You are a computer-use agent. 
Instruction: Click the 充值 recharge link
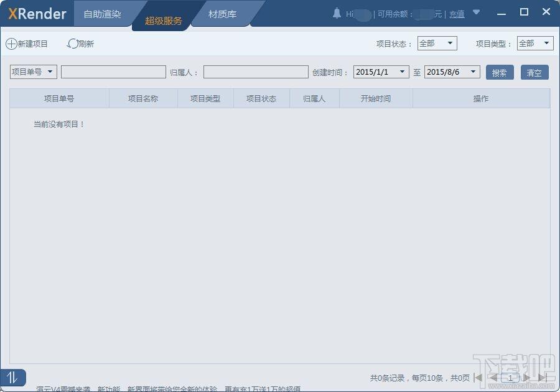(457, 14)
